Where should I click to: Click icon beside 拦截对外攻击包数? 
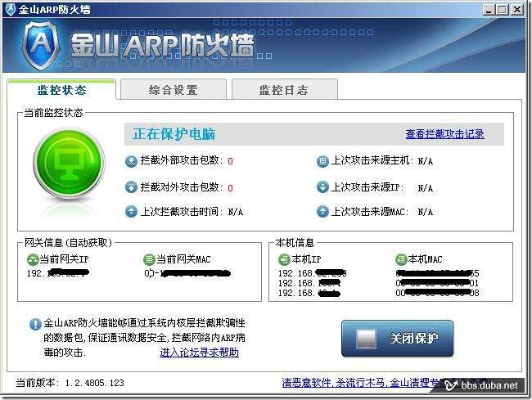131,187
